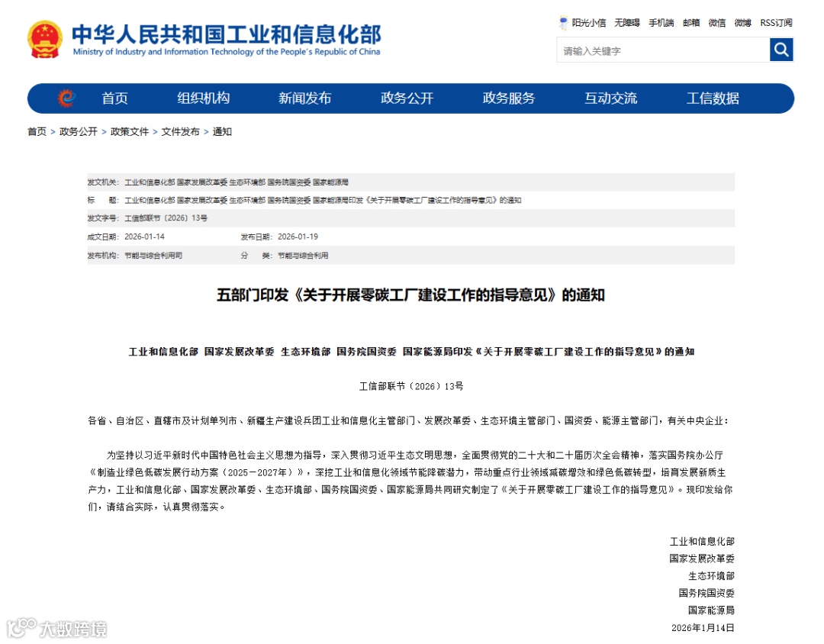Click the subtitle line listing five departments
Screen dimensions: 824x644
pos(411,352)
